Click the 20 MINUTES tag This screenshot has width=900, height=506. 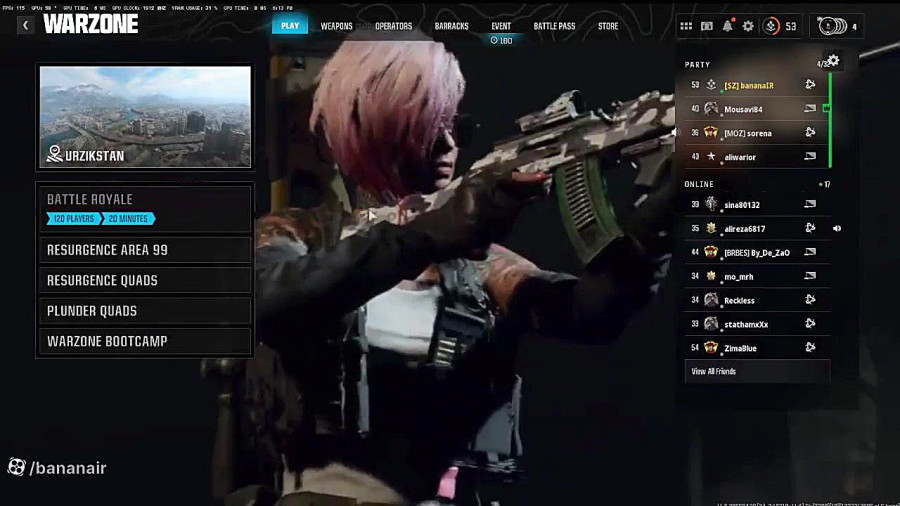click(x=128, y=219)
